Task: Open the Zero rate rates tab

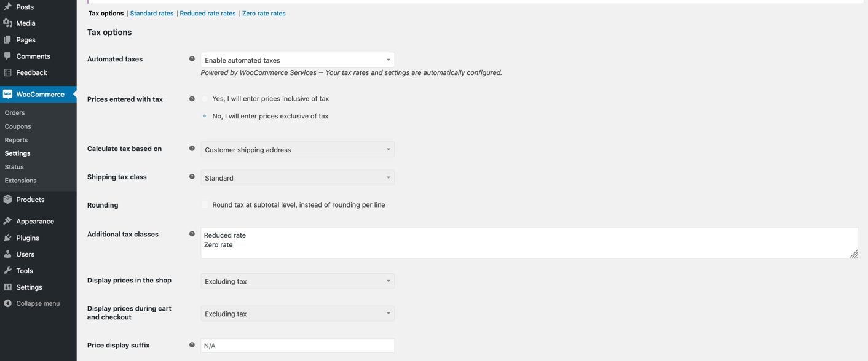Action: tap(264, 13)
